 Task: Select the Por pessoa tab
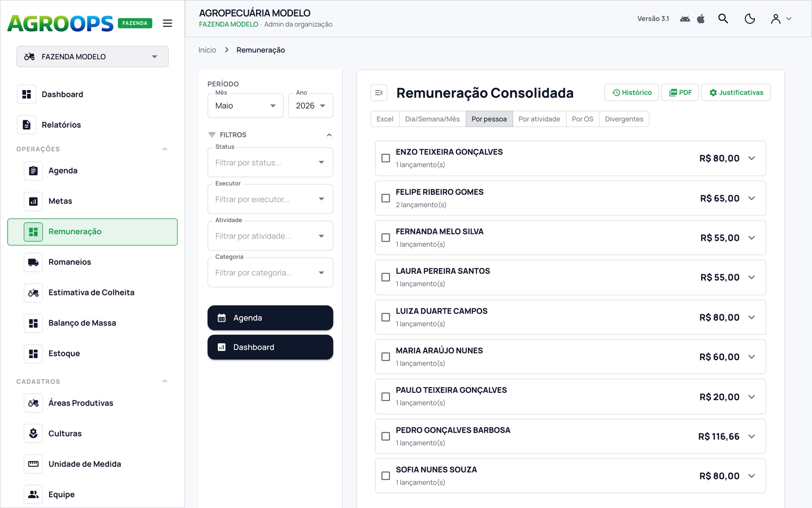pos(489,119)
